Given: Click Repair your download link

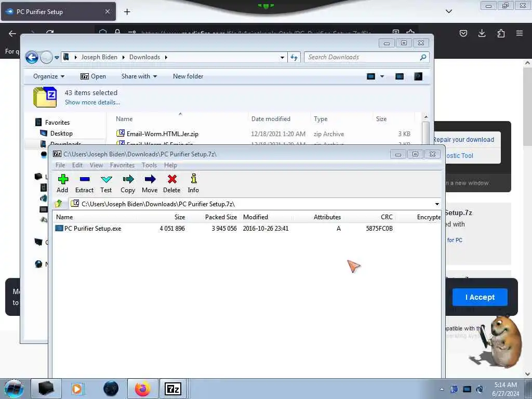Looking at the screenshot, I should [463, 139].
